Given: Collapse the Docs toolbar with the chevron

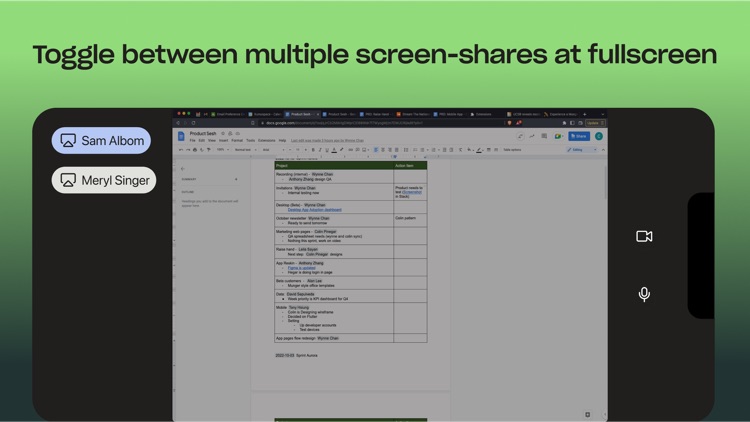Looking at the screenshot, I should 603,150.
